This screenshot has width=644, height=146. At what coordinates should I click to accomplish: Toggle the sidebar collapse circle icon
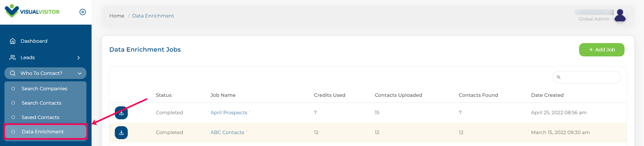click(83, 12)
